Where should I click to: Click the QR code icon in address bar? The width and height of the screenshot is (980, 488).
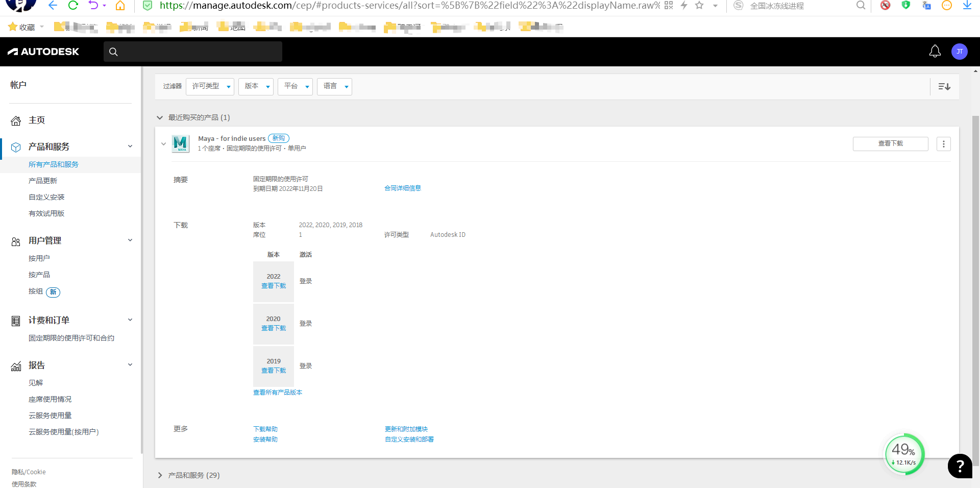tap(669, 6)
